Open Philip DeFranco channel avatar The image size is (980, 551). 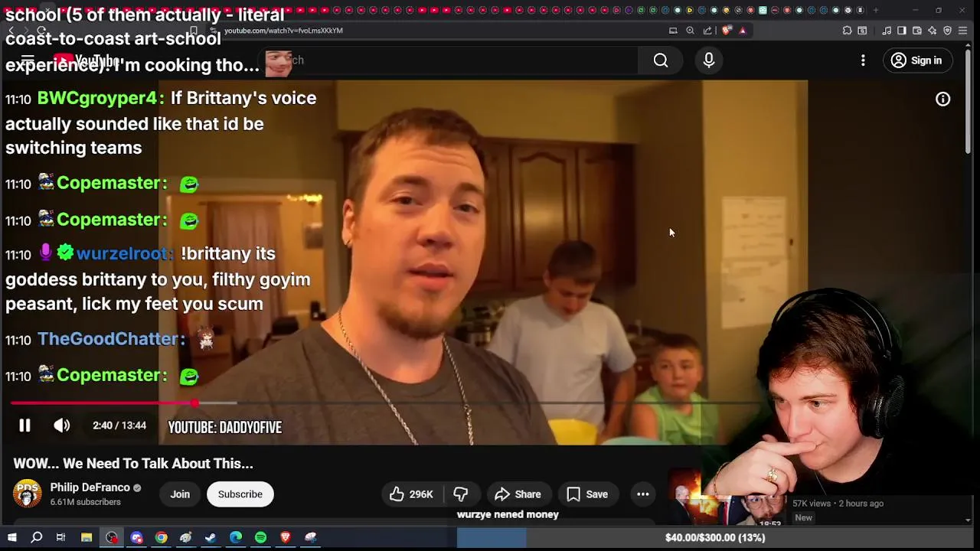(x=27, y=494)
